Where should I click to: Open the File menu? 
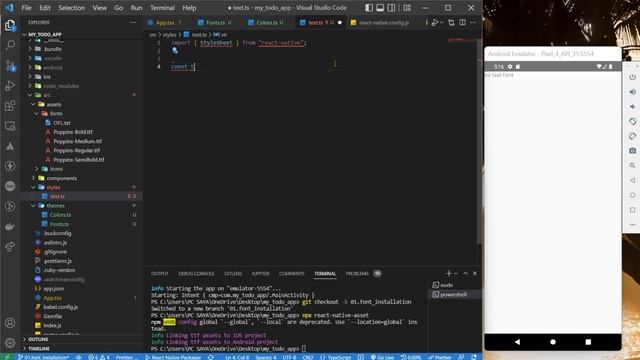click(27, 8)
